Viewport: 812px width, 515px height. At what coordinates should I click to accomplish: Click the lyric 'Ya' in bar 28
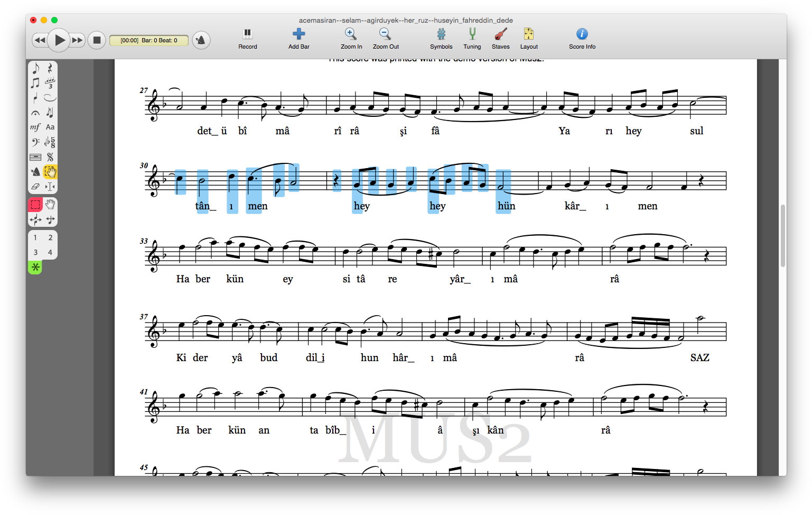click(564, 131)
